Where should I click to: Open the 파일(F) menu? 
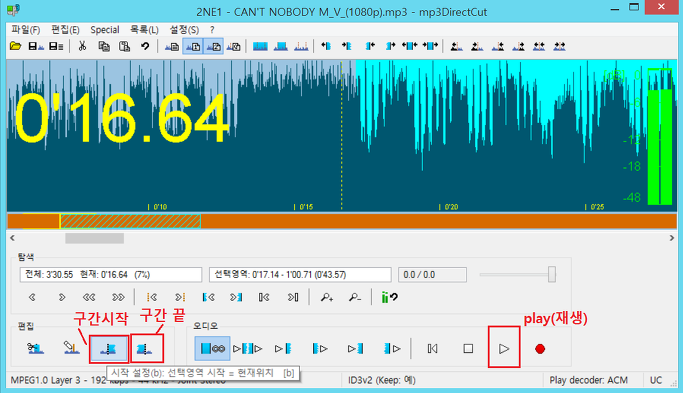point(26,30)
